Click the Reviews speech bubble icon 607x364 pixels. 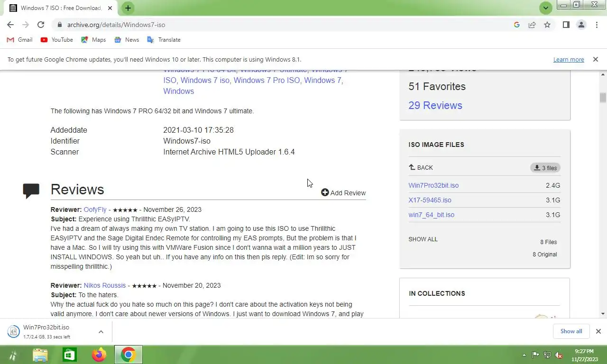tap(31, 191)
